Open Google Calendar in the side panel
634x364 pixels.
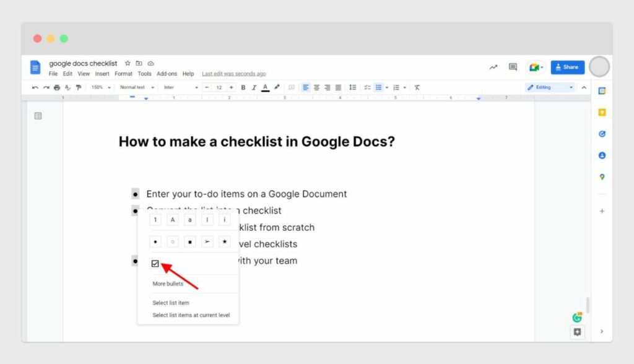click(602, 91)
